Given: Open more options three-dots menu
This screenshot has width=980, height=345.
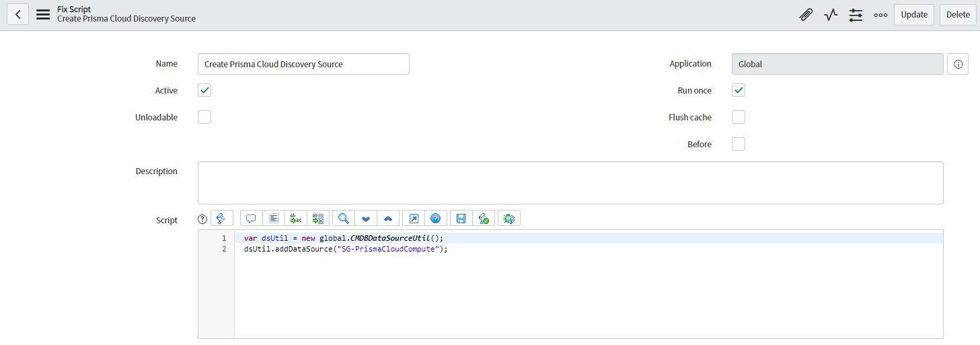Looking at the screenshot, I should 880,15.
